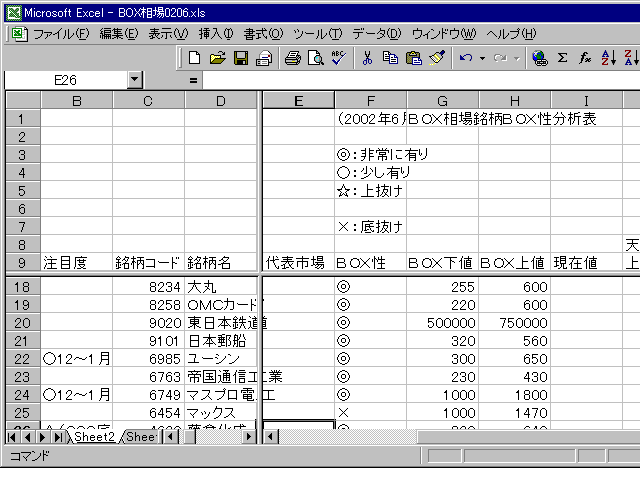Select the Format Painter brush icon

437,58
